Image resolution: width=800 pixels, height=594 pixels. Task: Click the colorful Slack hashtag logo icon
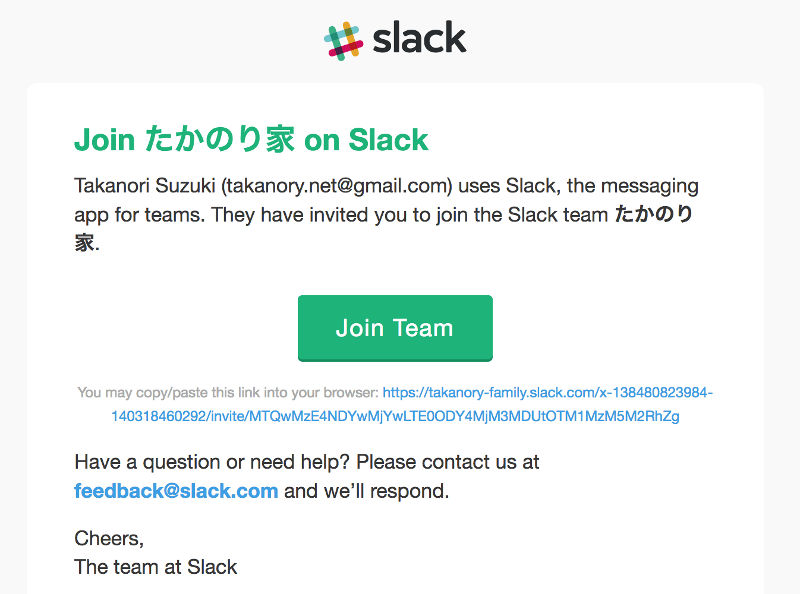point(343,41)
